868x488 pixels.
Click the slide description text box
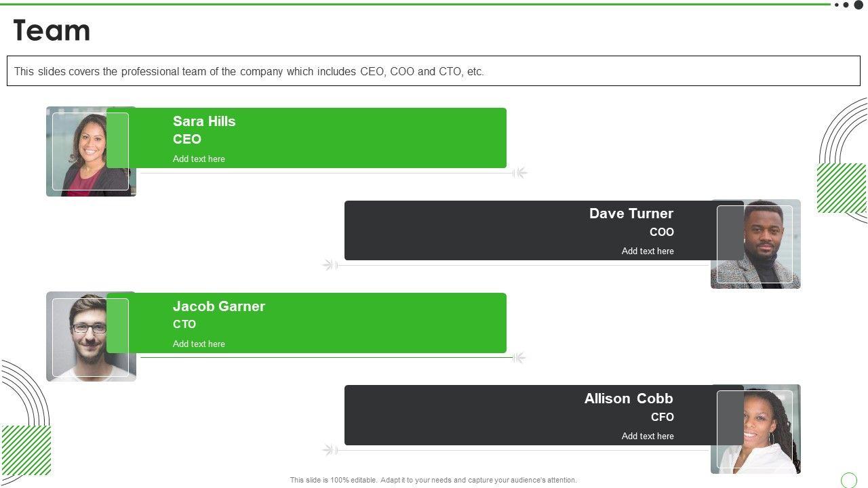[x=433, y=71]
